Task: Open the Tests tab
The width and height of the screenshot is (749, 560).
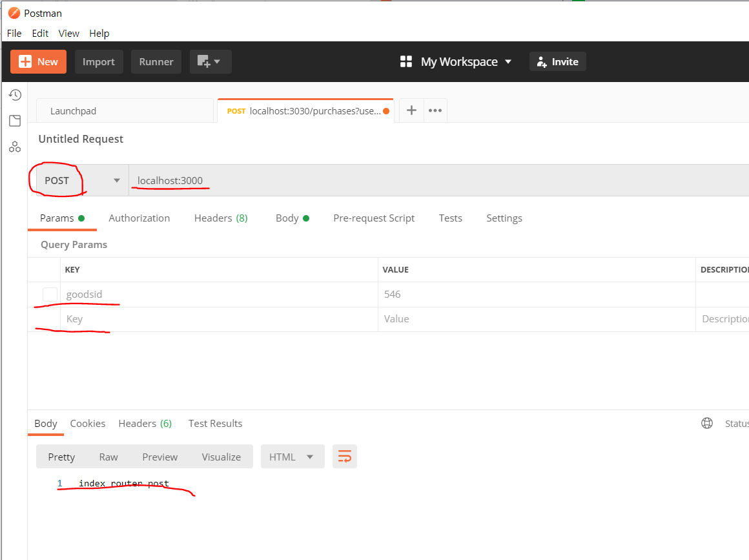Action: point(451,218)
